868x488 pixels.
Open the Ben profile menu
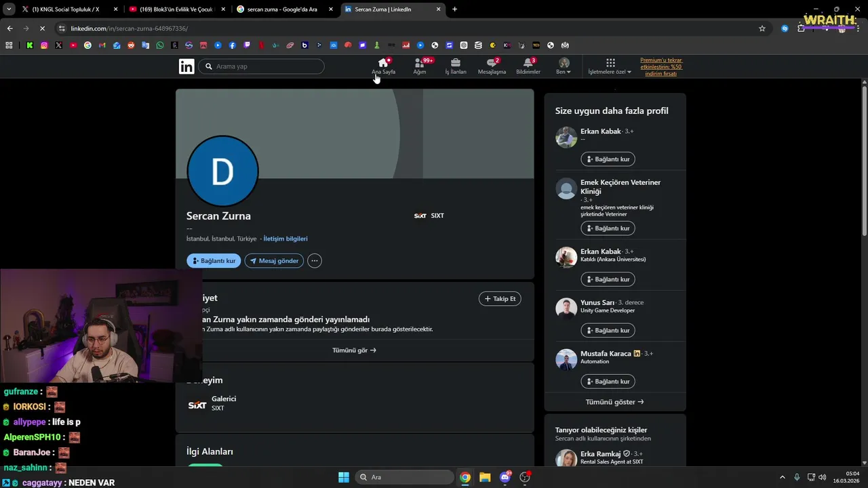pyautogui.click(x=564, y=66)
